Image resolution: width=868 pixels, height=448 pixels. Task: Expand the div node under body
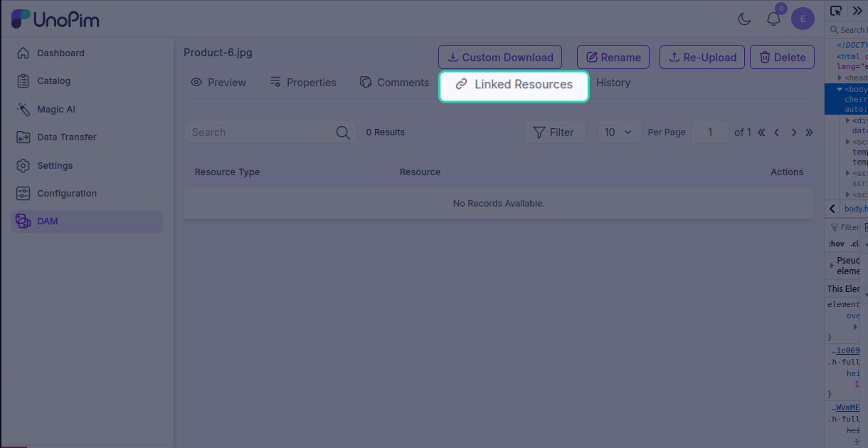coord(848,121)
